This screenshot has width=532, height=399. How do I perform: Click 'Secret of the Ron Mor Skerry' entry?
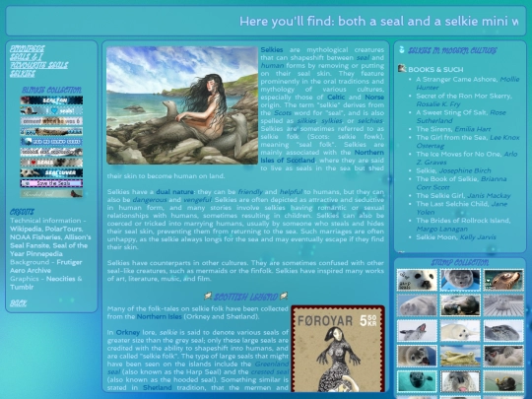pyautogui.click(x=464, y=100)
